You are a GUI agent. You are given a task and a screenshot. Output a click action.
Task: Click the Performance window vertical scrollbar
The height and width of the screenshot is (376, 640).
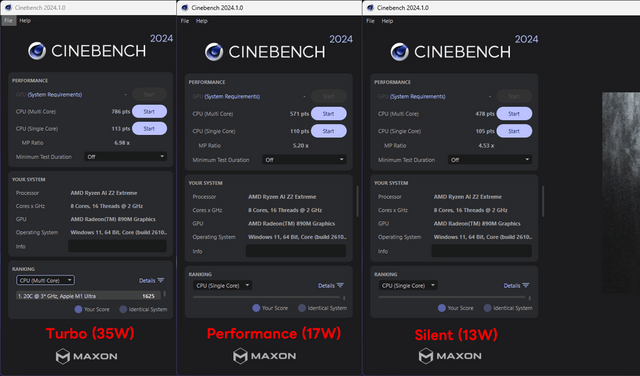(358, 201)
